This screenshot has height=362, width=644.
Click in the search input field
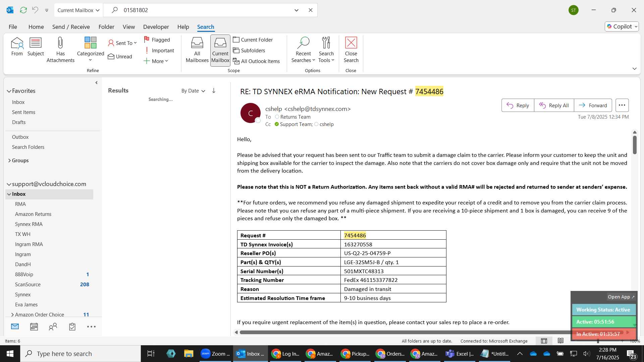click(x=205, y=10)
